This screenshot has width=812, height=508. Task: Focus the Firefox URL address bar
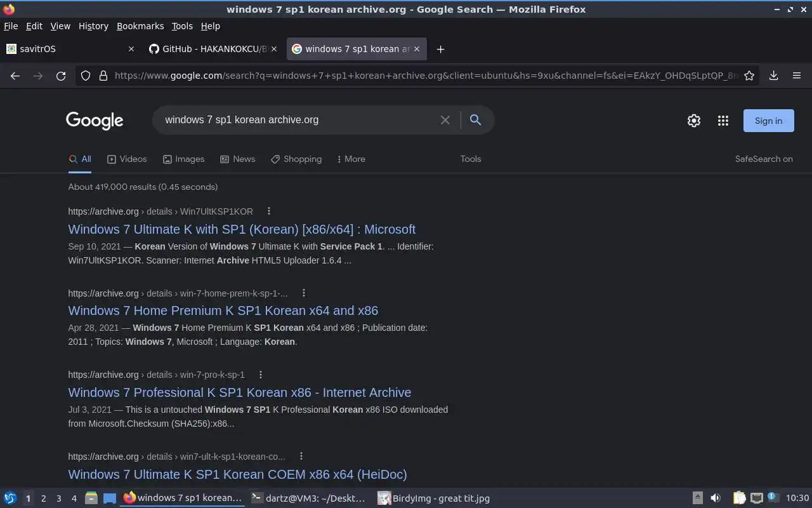tap(425, 76)
